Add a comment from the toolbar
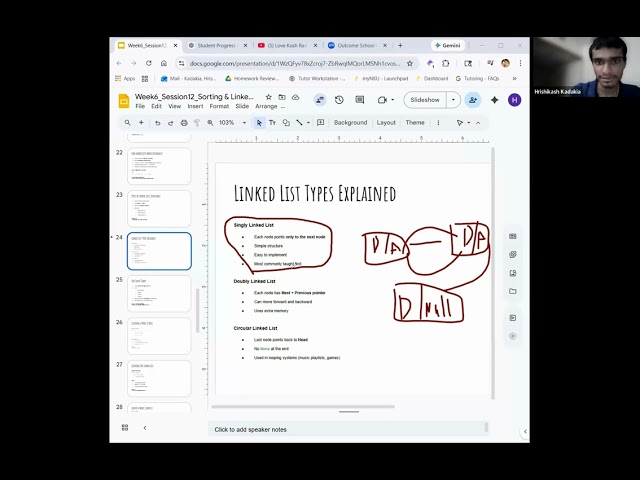Screen dimensions: 640x480 (321, 122)
